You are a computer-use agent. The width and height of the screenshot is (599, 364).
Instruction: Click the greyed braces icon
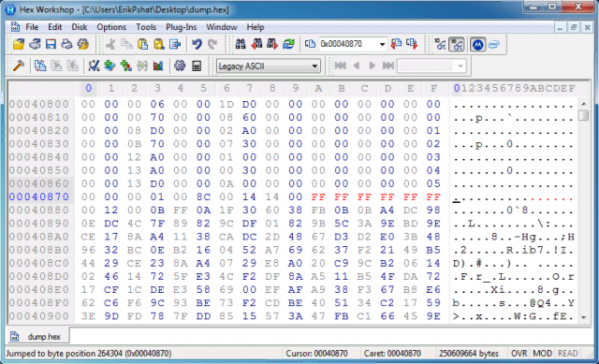[x=141, y=66]
